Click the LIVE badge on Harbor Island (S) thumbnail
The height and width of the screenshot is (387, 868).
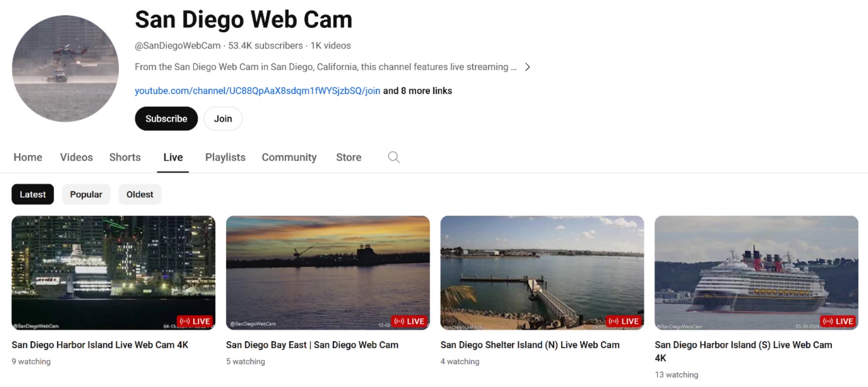[839, 321]
